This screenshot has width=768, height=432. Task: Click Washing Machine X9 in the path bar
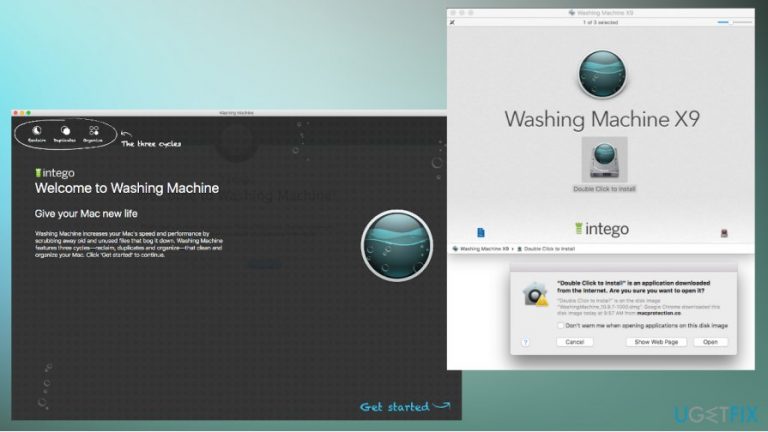point(480,249)
